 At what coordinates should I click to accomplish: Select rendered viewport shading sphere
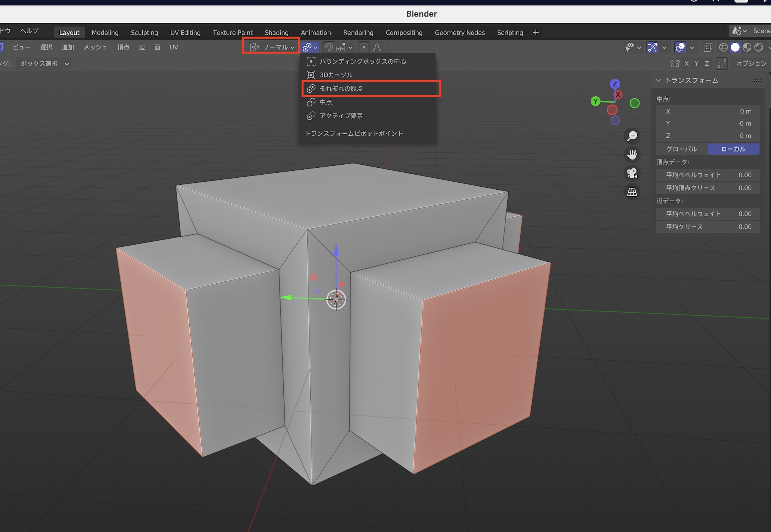click(x=759, y=47)
